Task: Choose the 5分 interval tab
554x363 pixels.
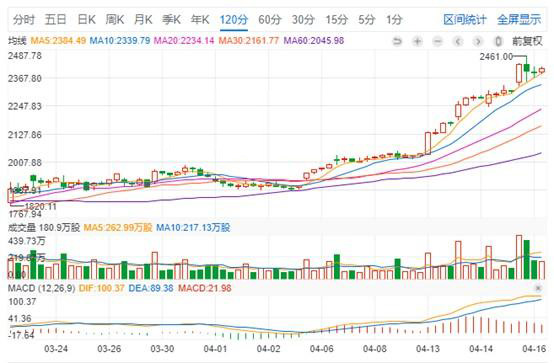Action: pos(366,19)
